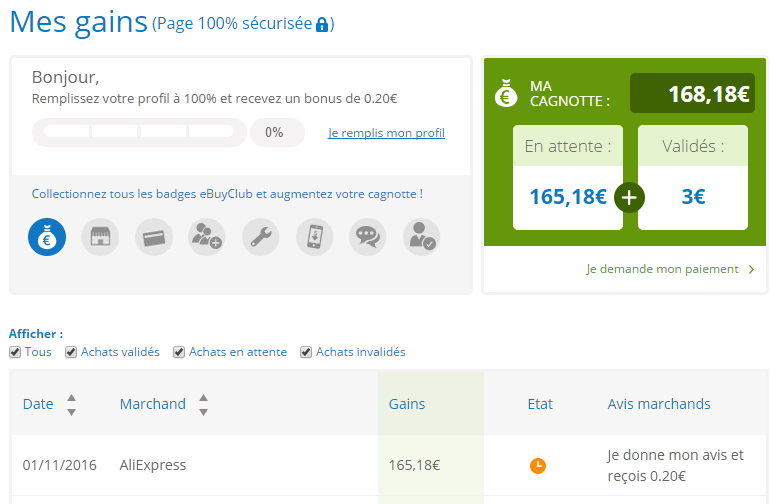Sort Marchand column ascending with up arrow
Viewport: 771px width, 504px height.
203,398
